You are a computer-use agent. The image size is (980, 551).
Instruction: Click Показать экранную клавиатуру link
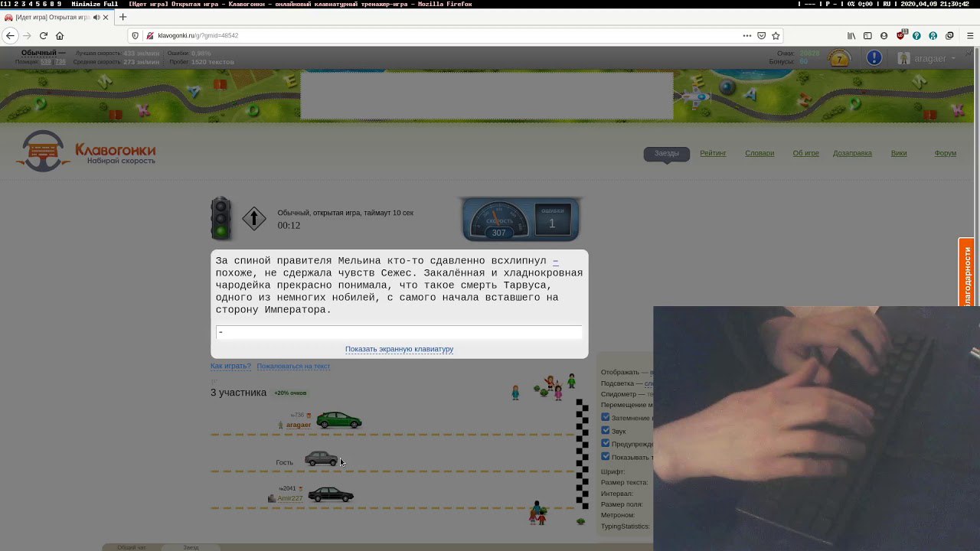pos(399,349)
